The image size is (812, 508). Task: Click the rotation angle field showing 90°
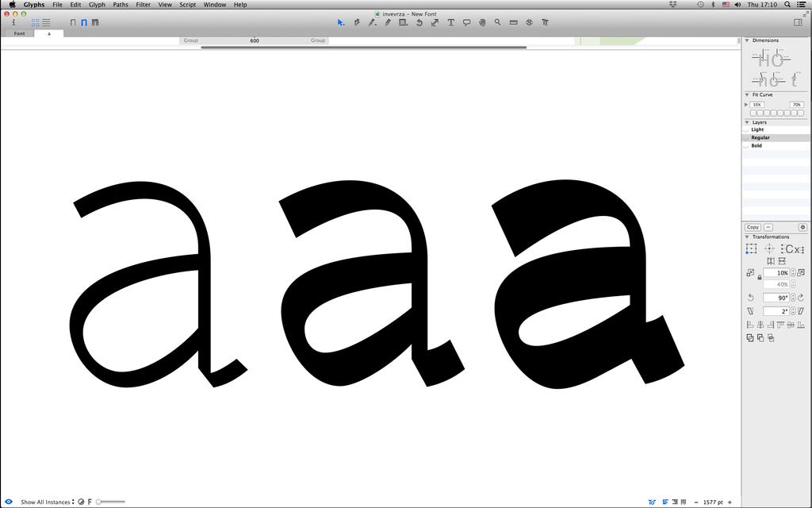[x=776, y=298]
